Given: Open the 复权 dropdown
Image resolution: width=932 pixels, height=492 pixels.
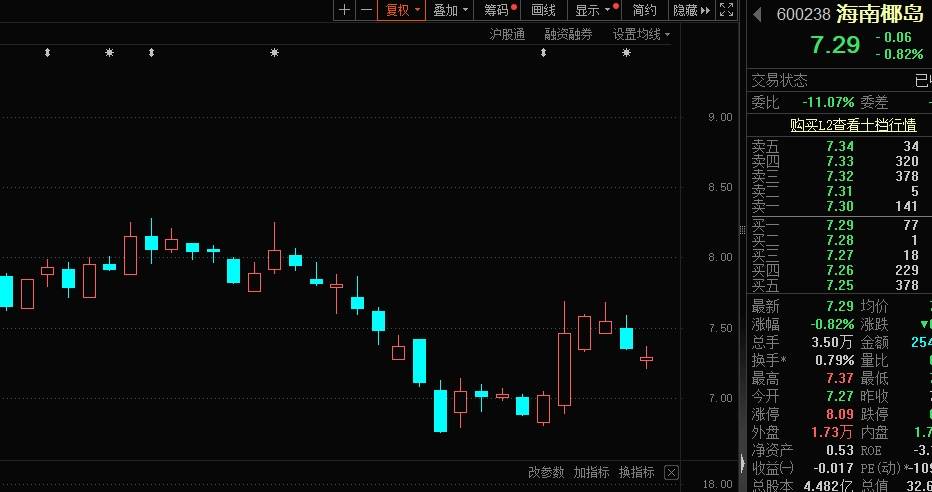Looking at the screenshot, I should pyautogui.click(x=403, y=10).
